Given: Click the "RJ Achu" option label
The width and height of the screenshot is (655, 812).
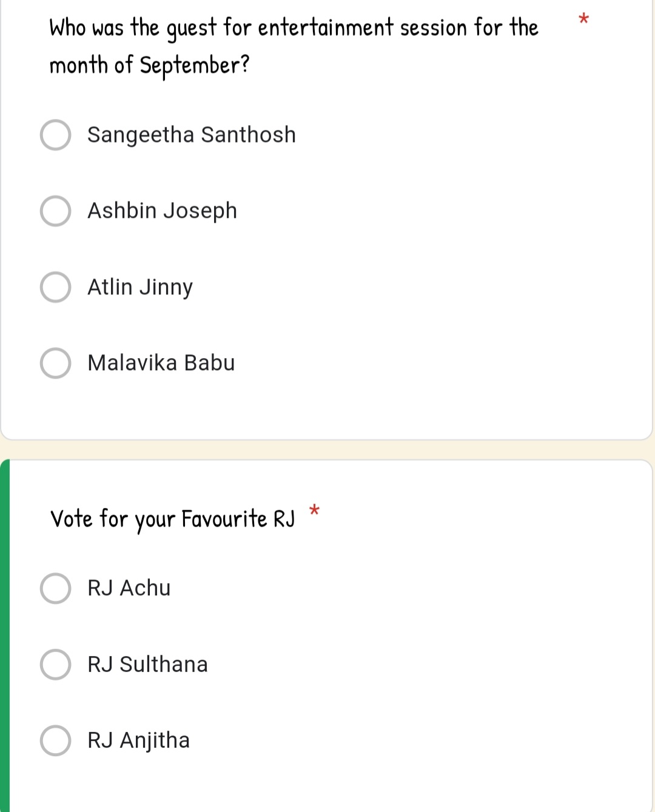Looking at the screenshot, I should point(129,588).
